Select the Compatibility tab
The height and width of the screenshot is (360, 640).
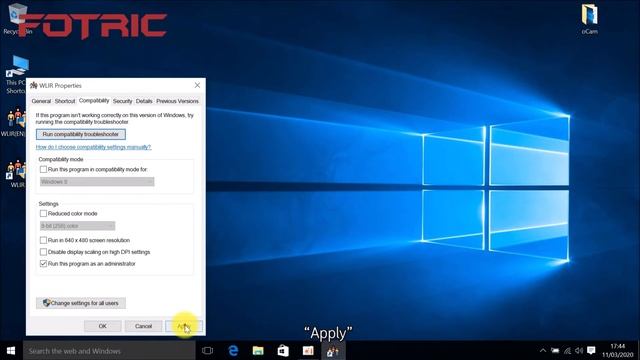(x=94, y=100)
